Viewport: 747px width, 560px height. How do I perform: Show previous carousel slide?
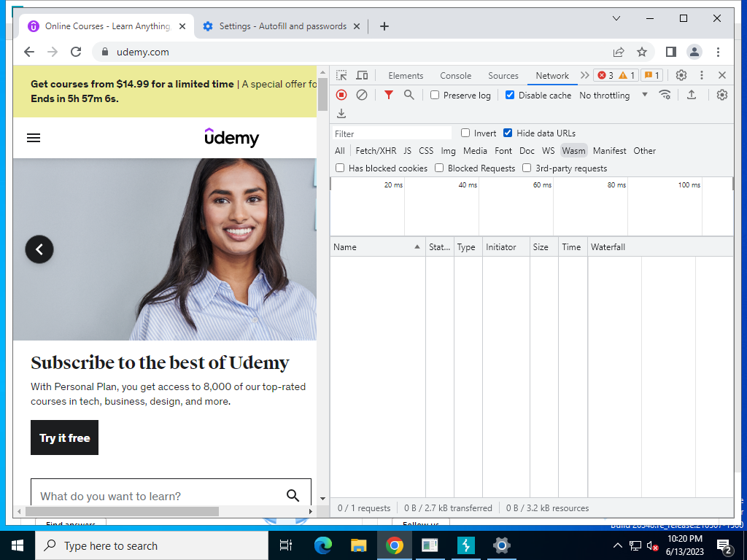39,249
